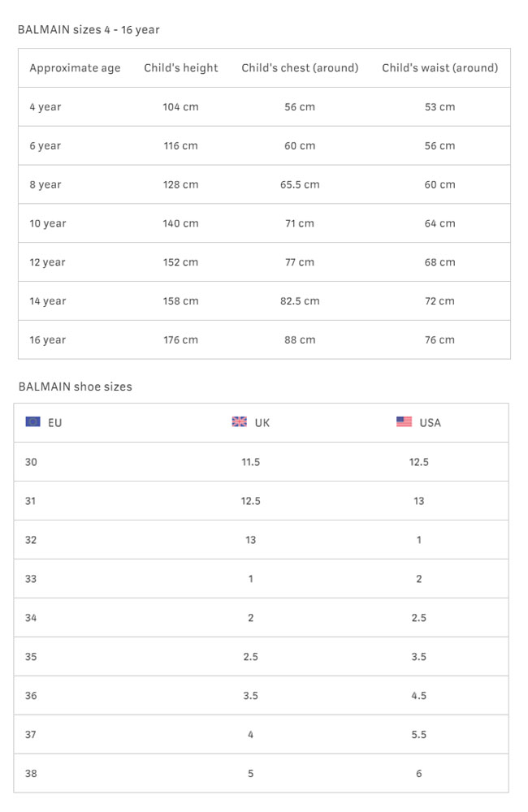Select the 4 year row label
Screen dimensions: 528x812
tap(45, 107)
